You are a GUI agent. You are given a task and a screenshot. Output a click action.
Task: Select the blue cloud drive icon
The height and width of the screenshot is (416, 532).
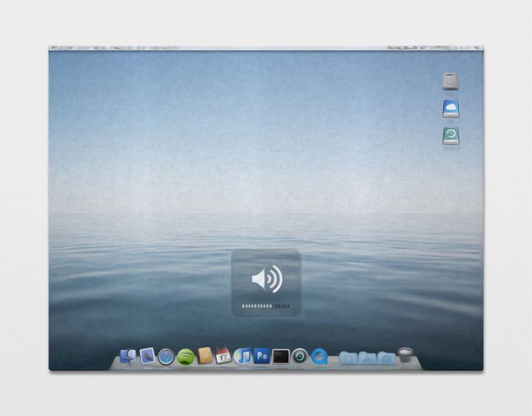(x=451, y=109)
